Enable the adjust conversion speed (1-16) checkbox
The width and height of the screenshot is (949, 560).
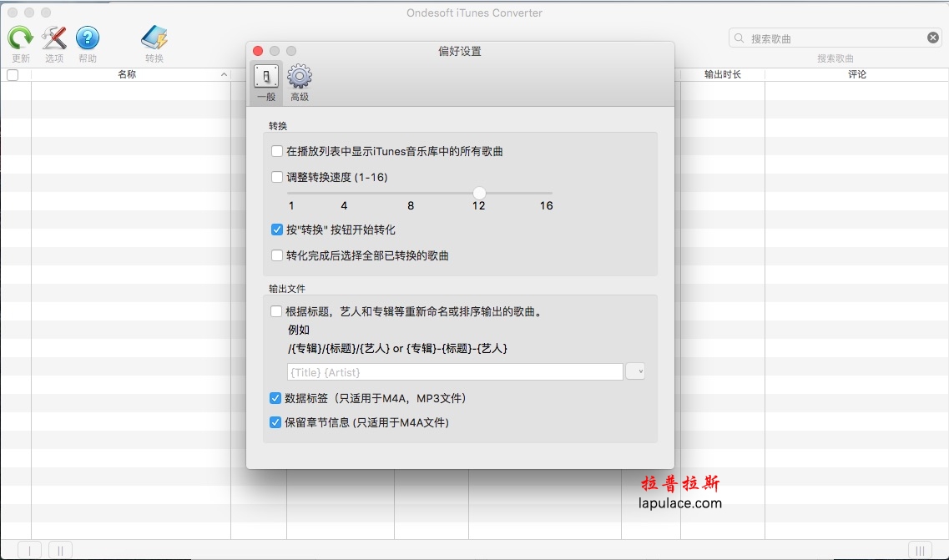(x=276, y=177)
